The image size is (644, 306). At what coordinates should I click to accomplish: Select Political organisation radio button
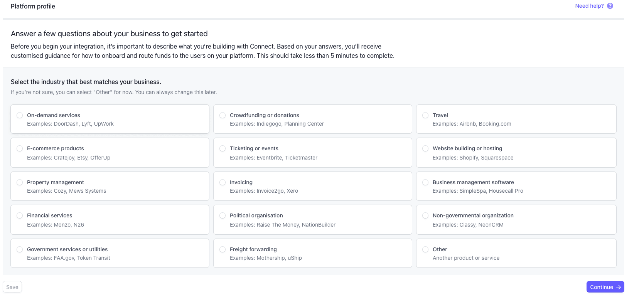coord(223,215)
